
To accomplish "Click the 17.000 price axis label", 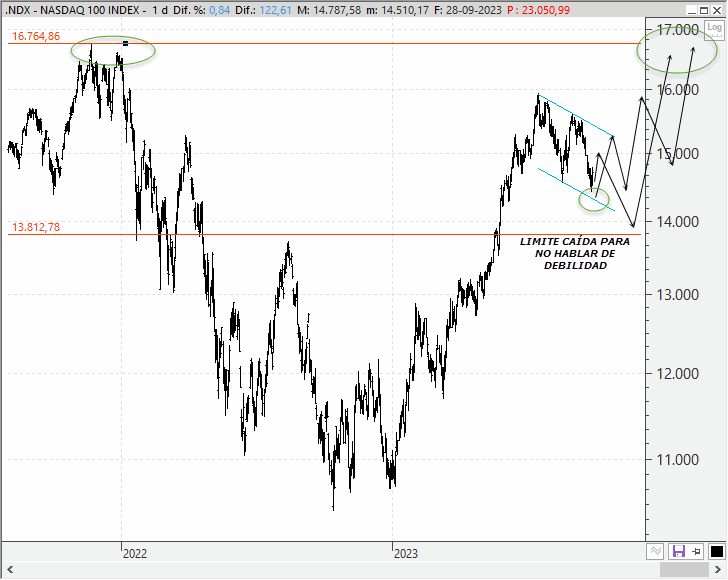I will click(677, 30).
